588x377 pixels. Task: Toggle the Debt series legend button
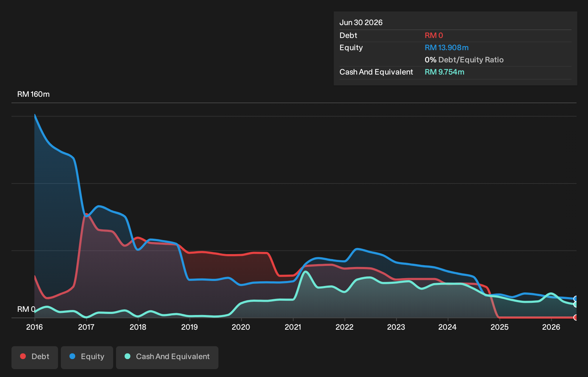click(x=35, y=357)
